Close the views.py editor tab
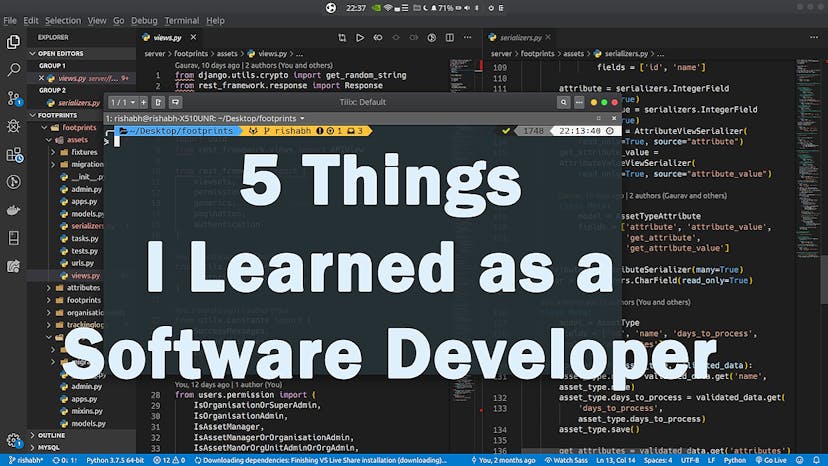 (193, 38)
